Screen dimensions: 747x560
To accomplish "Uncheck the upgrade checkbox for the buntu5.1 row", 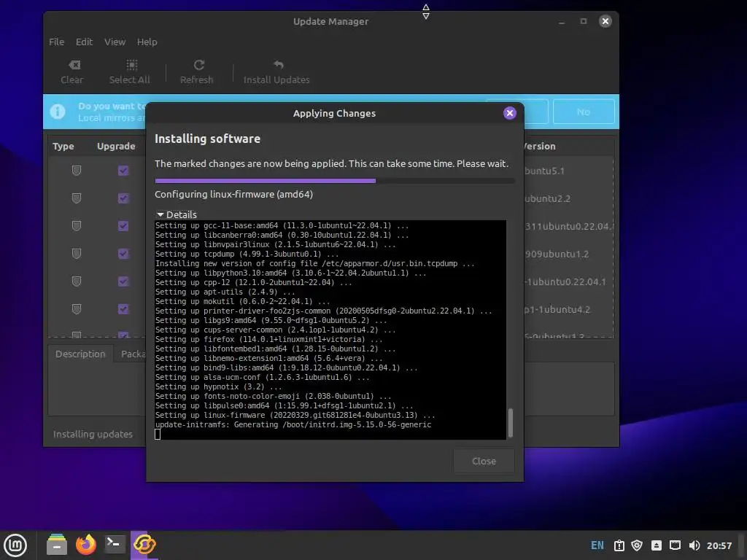I will 123,171.
